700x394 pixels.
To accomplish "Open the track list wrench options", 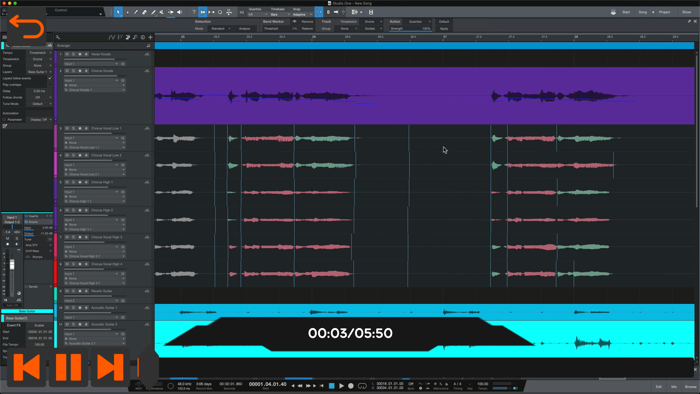I will [58, 37].
